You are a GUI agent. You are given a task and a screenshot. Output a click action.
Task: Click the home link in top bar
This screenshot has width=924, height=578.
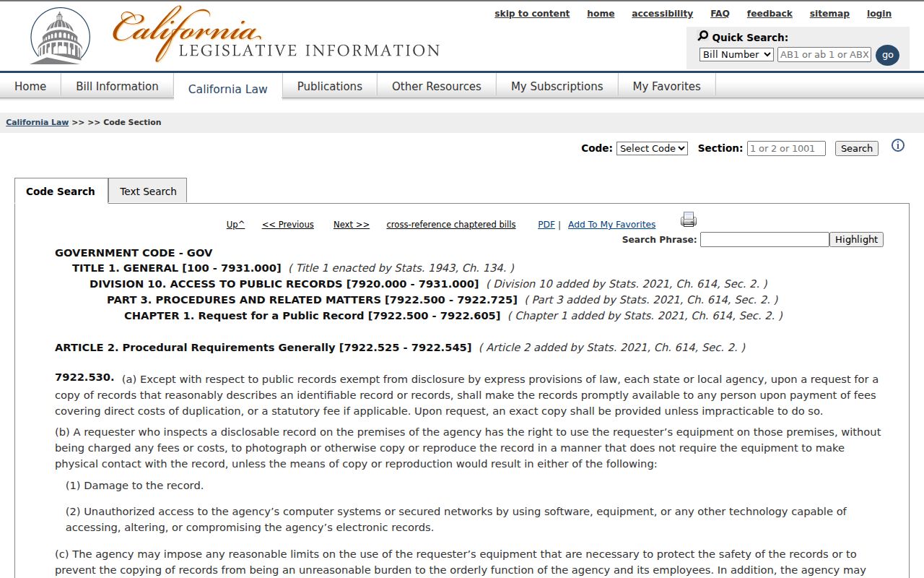[601, 14]
